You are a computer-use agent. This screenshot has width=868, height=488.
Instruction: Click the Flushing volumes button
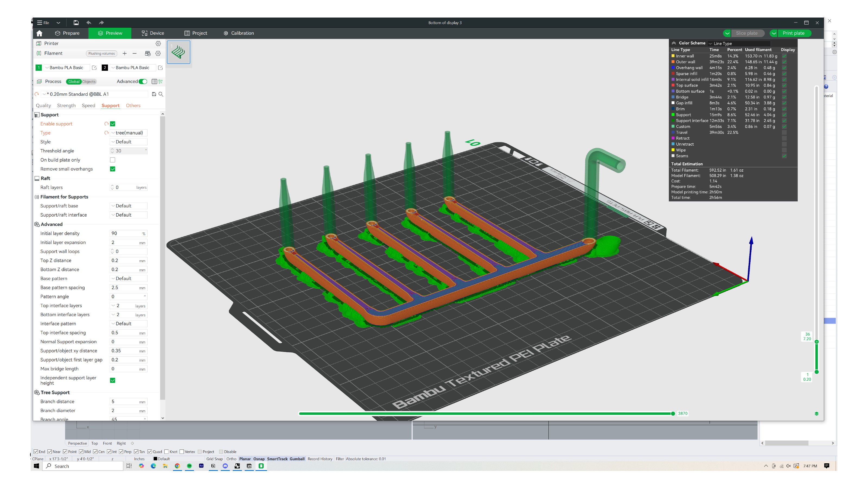(x=101, y=54)
